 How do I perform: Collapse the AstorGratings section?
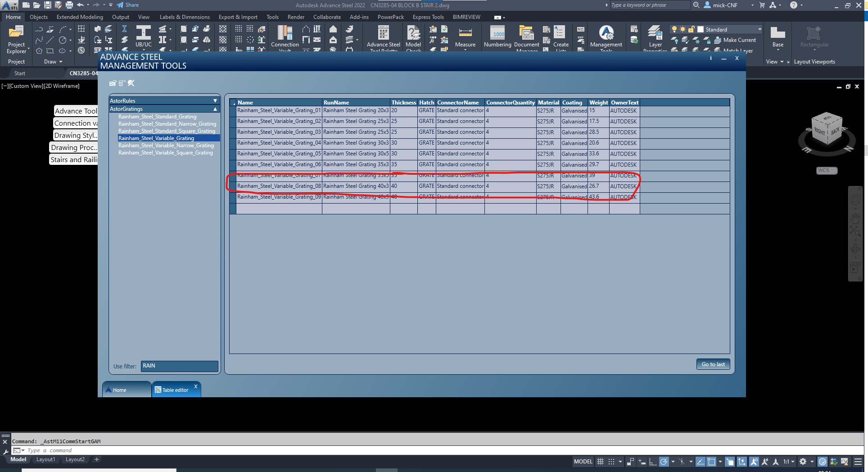pos(215,109)
